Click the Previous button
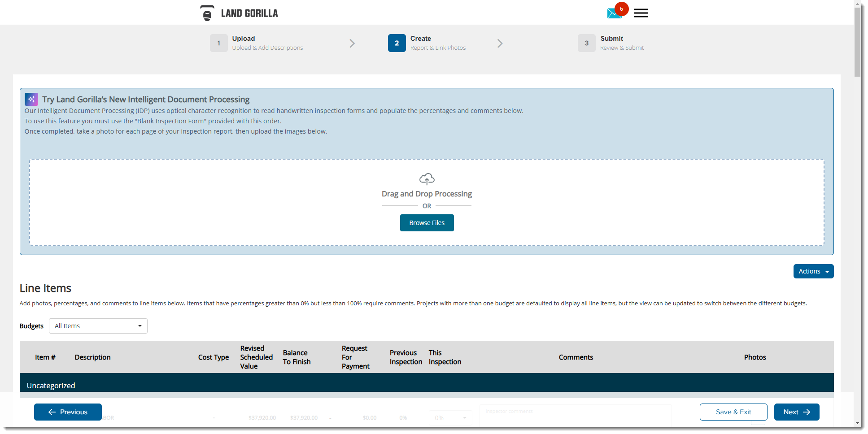This screenshot has width=868, height=434. (68, 412)
